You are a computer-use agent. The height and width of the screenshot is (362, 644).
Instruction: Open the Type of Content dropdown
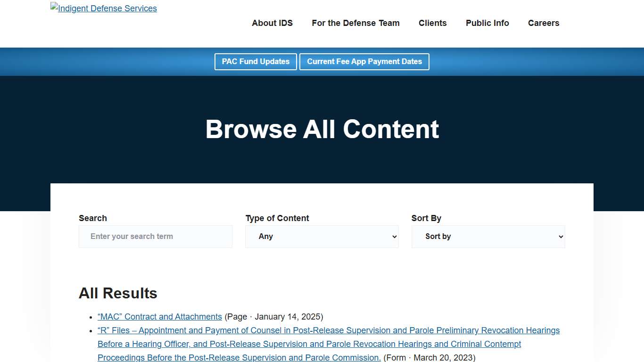pyautogui.click(x=322, y=236)
